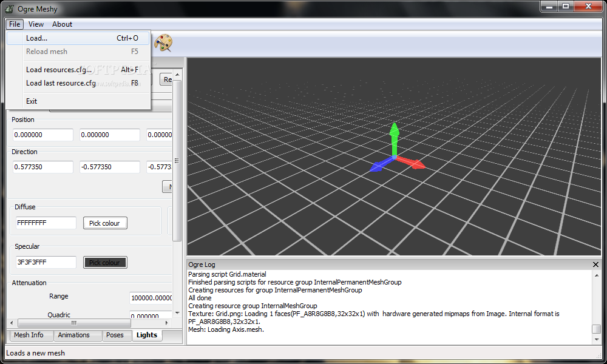Click the partially visible Re button
607x364 pixels.
pyautogui.click(x=166, y=79)
